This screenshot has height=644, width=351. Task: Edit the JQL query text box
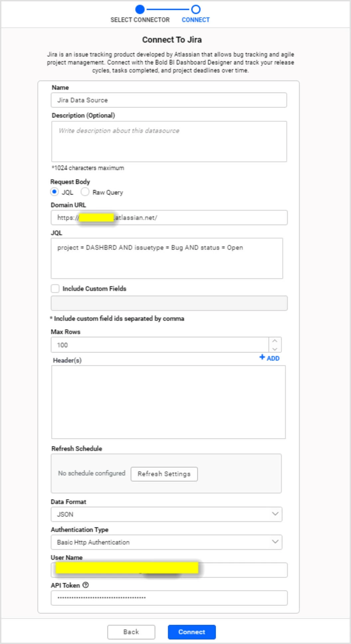point(167,258)
